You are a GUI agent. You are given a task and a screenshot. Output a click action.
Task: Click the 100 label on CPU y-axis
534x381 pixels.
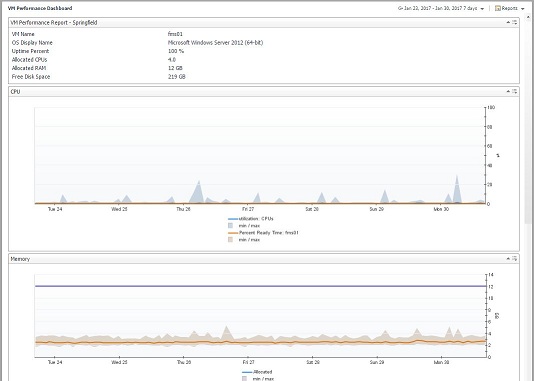491,108
